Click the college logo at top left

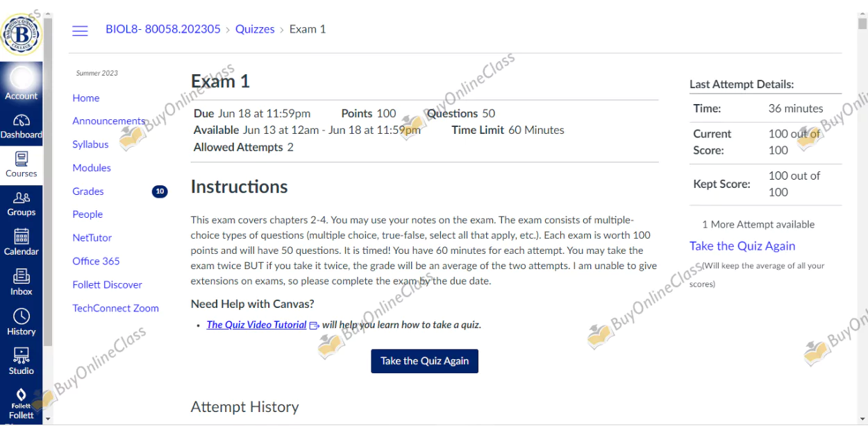pyautogui.click(x=22, y=33)
